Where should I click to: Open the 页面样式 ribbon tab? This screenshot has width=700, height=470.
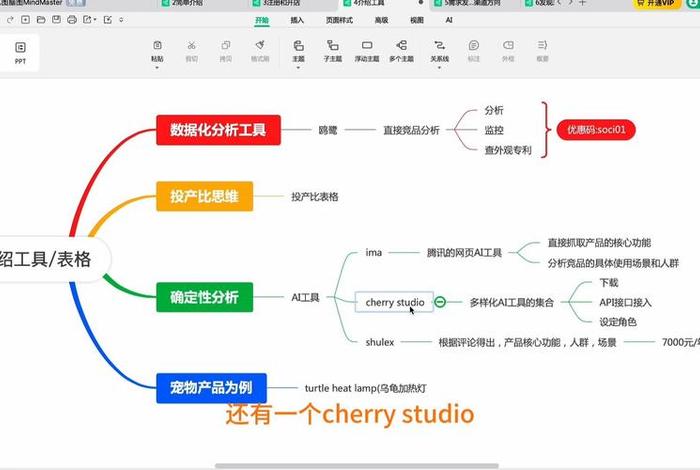339,20
